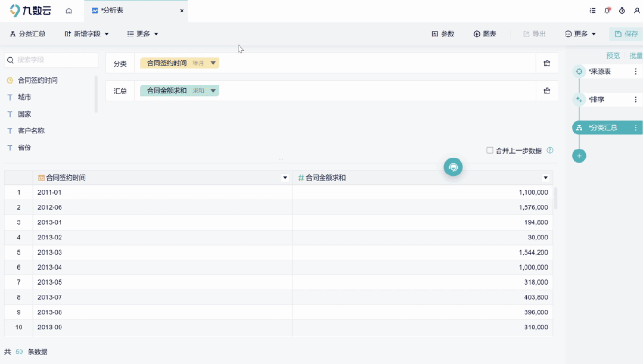Select the 合同签约时间 field in list
643x364 pixels.
[38, 80]
